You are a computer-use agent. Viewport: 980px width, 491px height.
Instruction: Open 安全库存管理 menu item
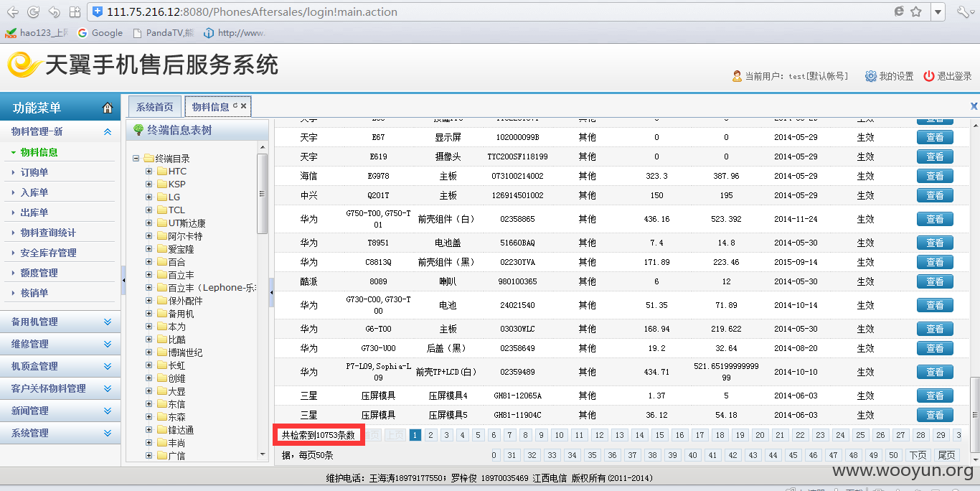pos(48,253)
